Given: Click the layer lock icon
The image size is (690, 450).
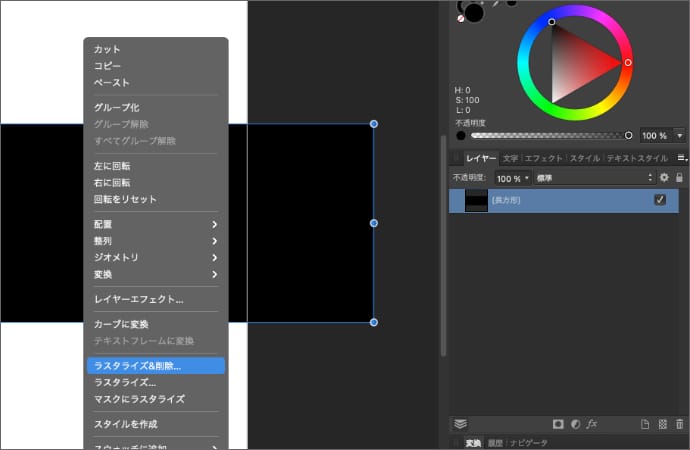Looking at the screenshot, I should (x=679, y=178).
